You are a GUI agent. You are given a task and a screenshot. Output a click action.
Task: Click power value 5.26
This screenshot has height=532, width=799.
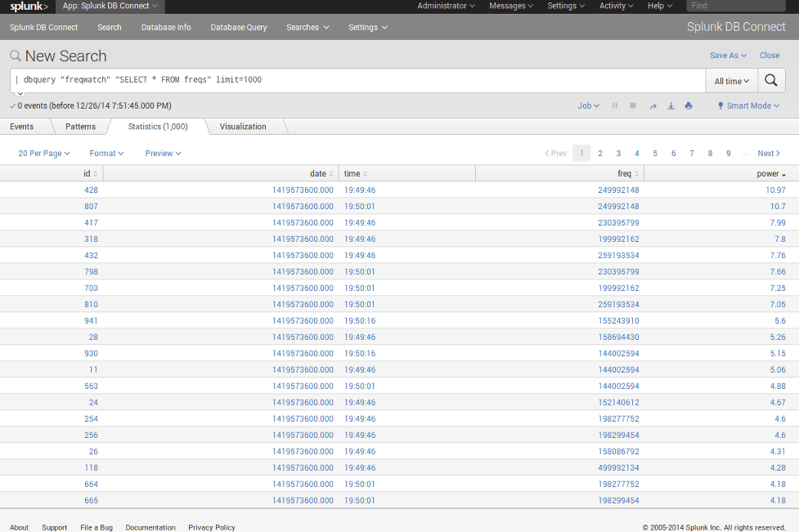click(x=778, y=337)
